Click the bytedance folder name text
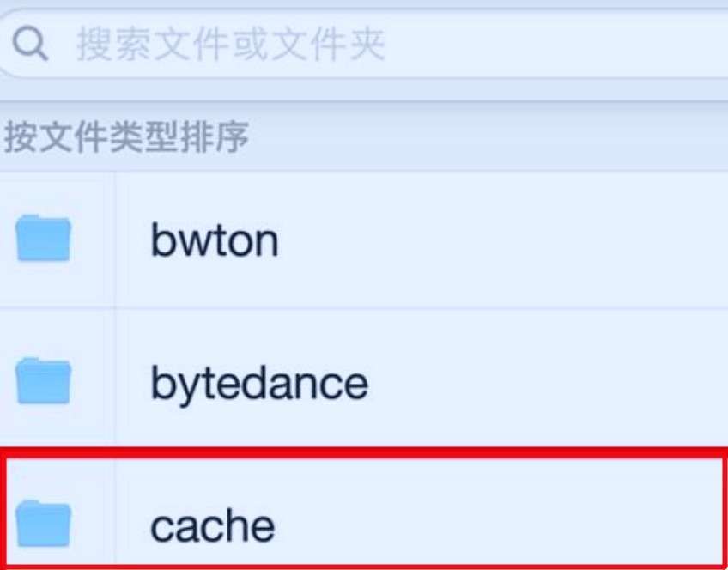This screenshot has width=728, height=570. pyautogui.click(x=256, y=381)
